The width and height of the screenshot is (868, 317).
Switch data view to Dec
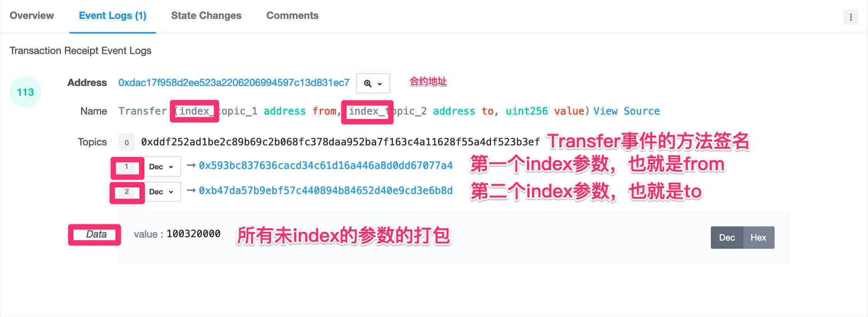[x=727, y=238]
